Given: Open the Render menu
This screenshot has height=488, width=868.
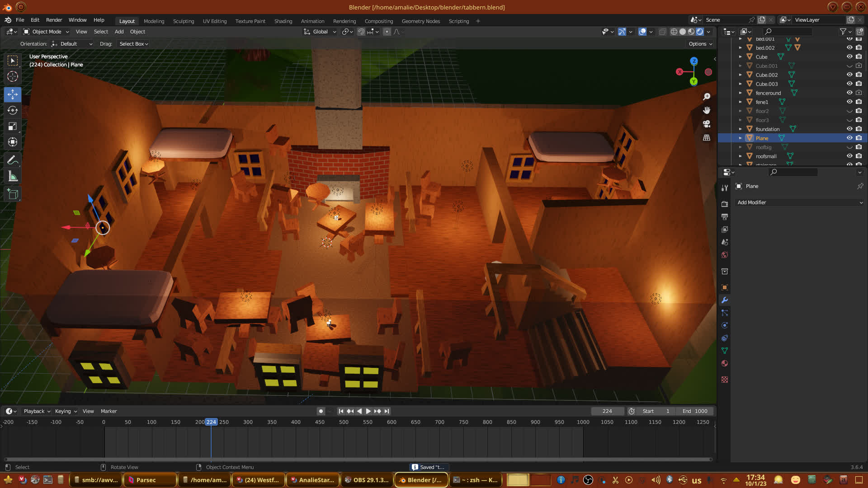Looking at the screenshot, I should 54,20.
